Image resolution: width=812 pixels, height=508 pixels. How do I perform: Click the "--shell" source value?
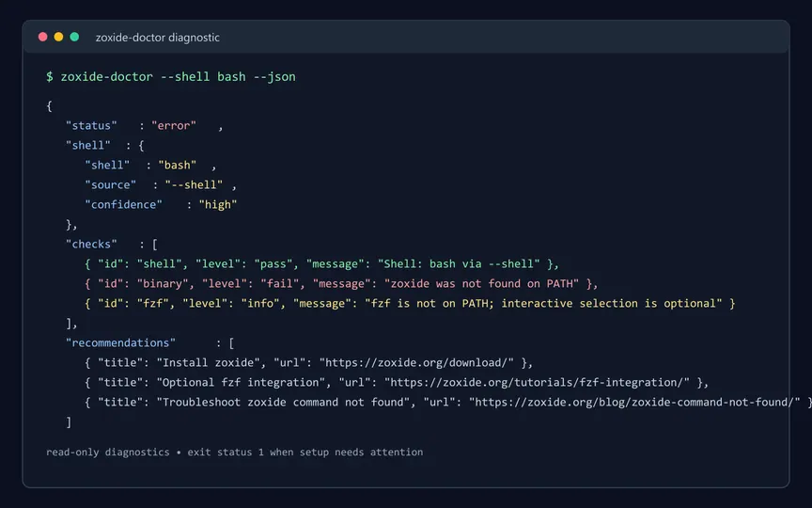(194, 184)
